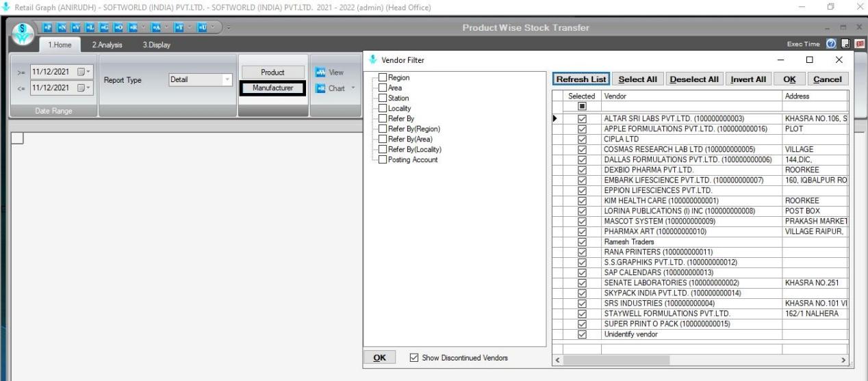The width and height of the screenshot is (868, 381).
Task: Click Cancel in Vendor Filter dialog
Action: [x=827, y=79]
